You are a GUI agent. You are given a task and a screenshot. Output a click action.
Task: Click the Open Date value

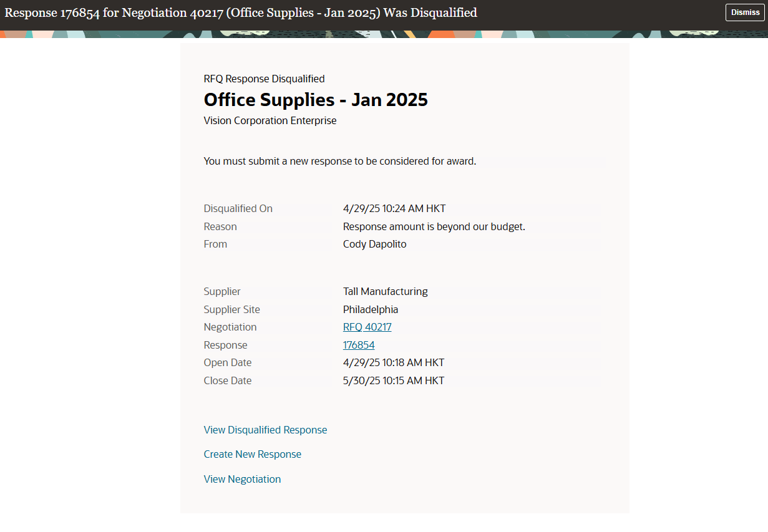(394, 362)
